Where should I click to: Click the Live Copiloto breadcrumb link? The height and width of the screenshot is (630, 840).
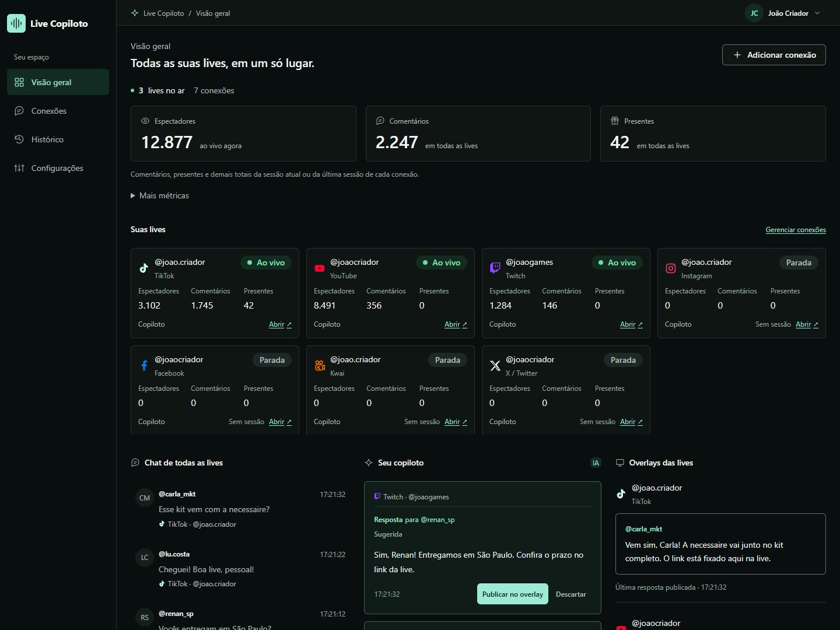point(163,13)
